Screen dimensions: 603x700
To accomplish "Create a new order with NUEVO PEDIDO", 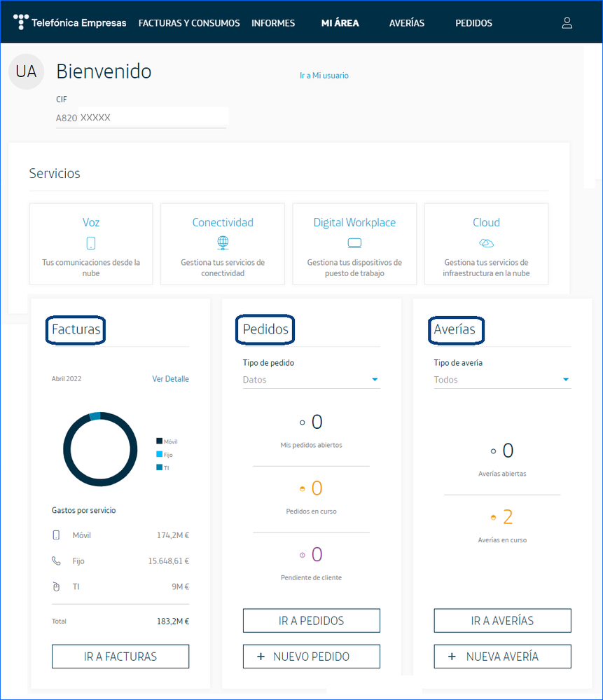I will [311, 657].
